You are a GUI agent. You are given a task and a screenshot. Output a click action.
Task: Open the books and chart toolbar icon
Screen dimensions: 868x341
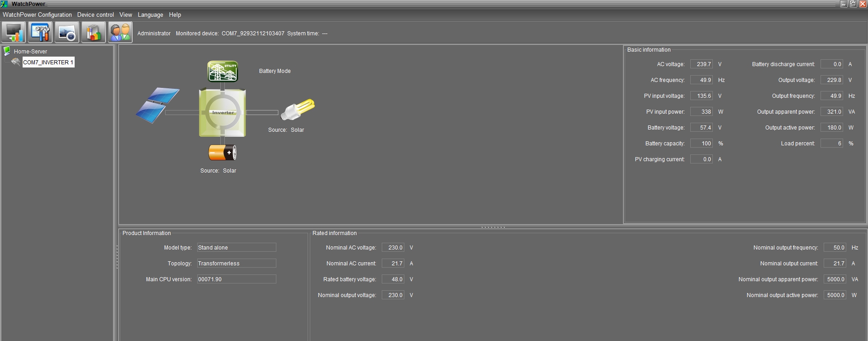coord(94,33)
